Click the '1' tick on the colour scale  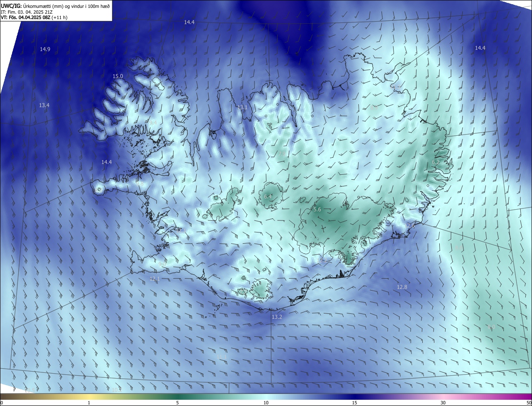click(89, 403)
